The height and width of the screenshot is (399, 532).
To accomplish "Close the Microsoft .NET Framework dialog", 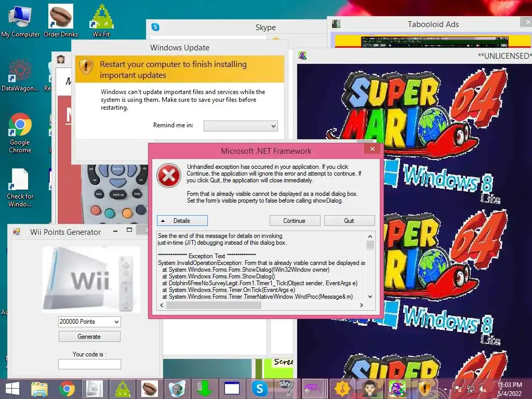I will click(x=372, y=149).
